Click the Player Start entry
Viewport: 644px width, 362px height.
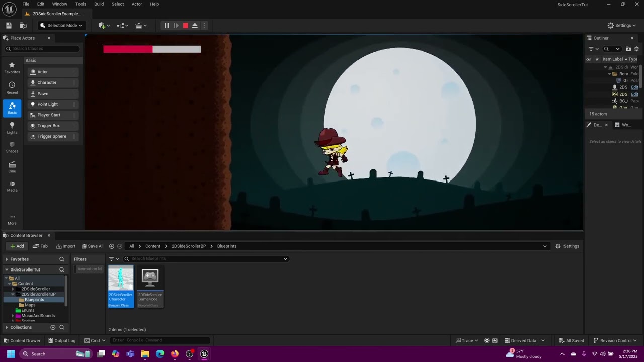[53, 115]
